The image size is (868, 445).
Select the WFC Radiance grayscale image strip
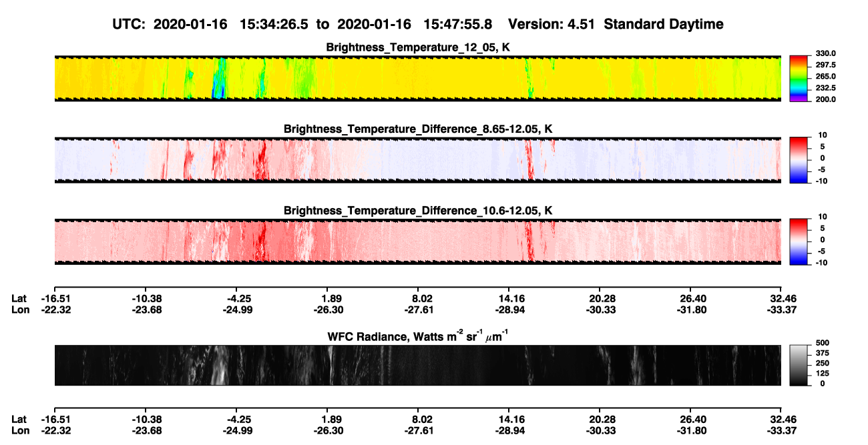[417, 365]
